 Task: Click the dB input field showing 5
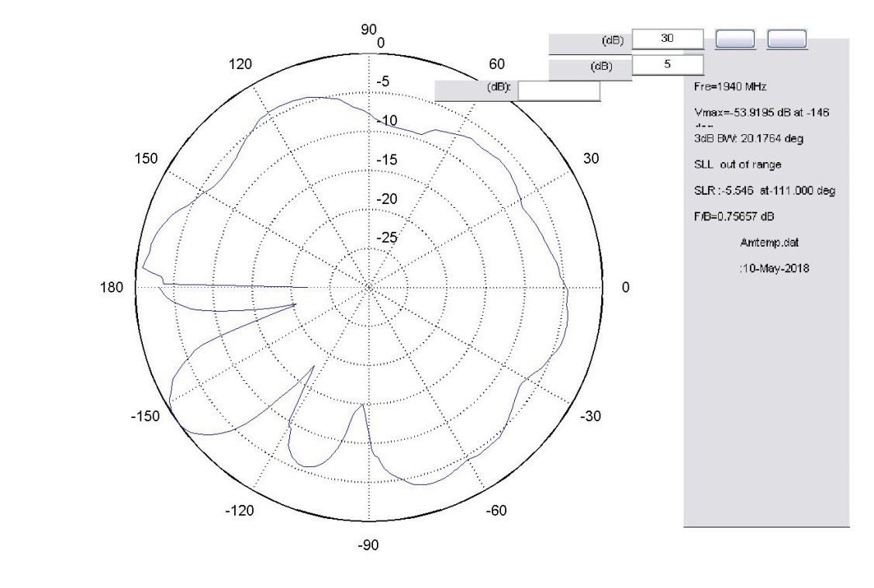pos(668,65)
